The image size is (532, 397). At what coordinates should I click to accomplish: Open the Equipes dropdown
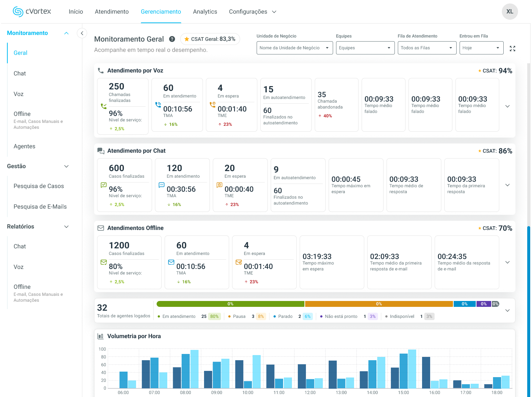pyautogui.click(x=365, y=48)
